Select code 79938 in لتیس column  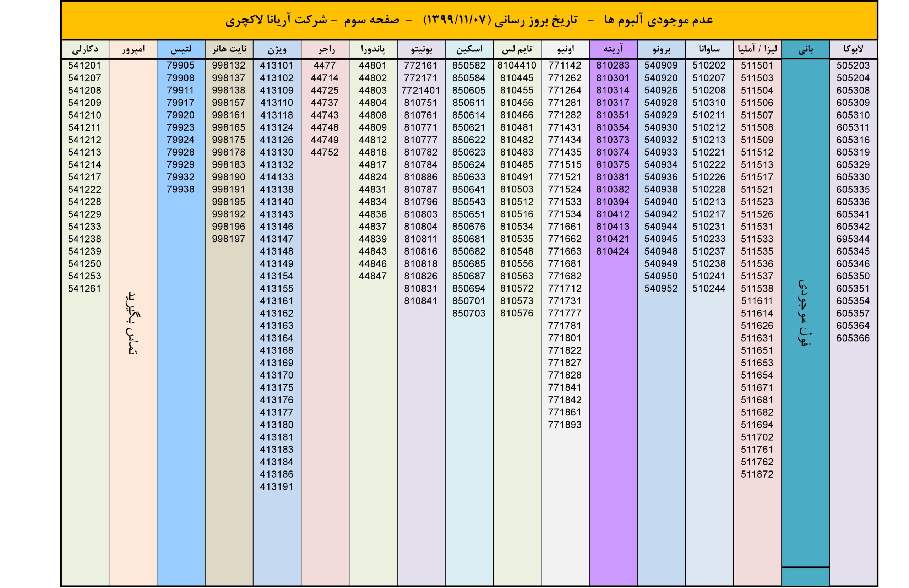181,189
